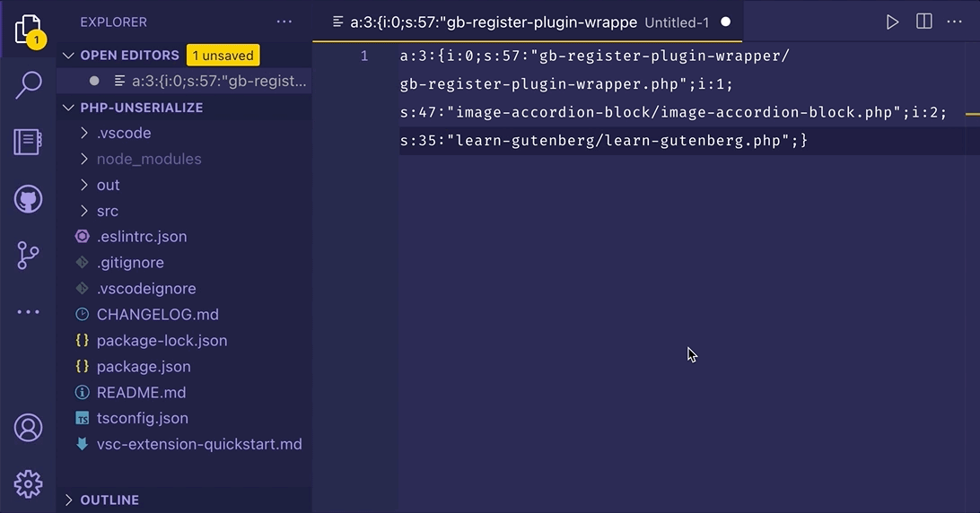This screenshot has height=513, width=980.
Task: Open the GitHub icon in activity bar
Action: [x=28, y=199]
